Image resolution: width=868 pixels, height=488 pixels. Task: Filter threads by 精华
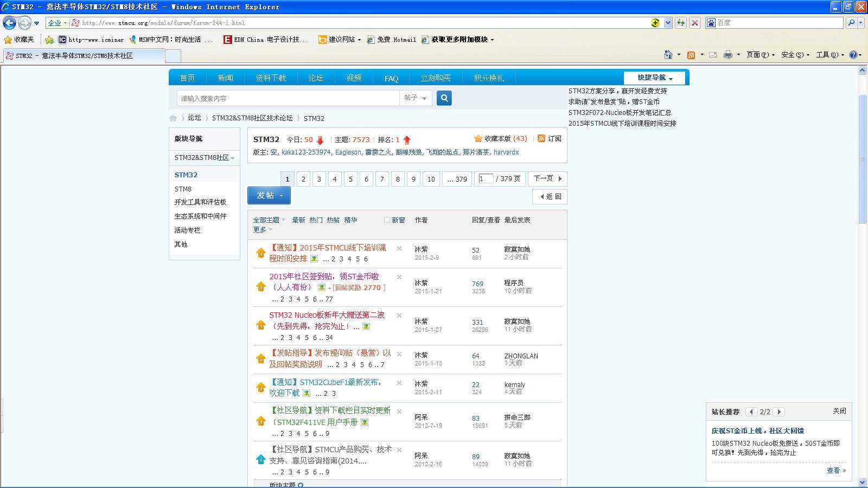click(350, 220)
